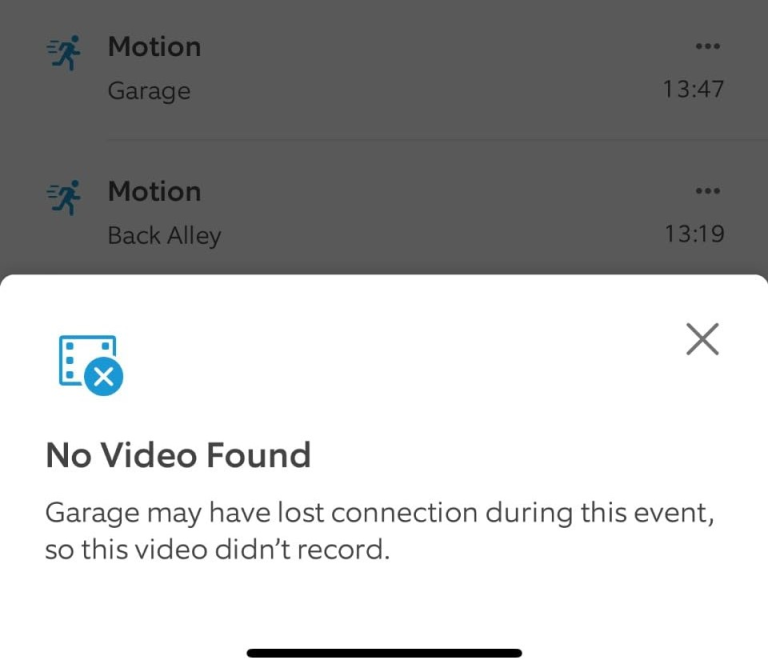Select the Motion title above Garage
The image size is (768, 672).
click(154, 47)
